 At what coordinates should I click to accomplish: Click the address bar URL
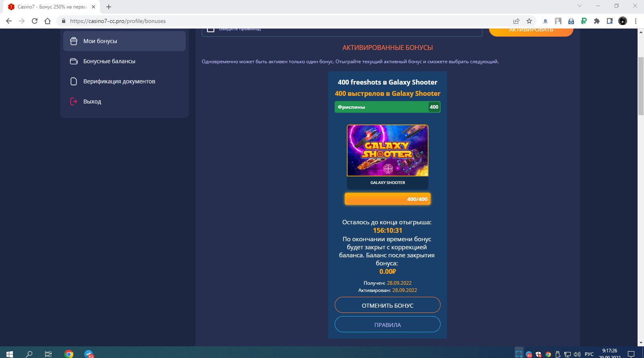coord(118,21)
